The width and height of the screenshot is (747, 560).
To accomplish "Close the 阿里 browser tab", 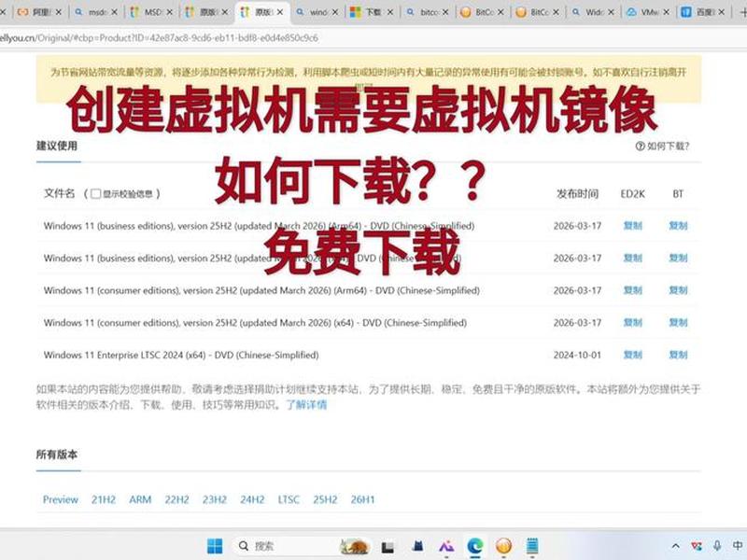I will click(59, 12).
